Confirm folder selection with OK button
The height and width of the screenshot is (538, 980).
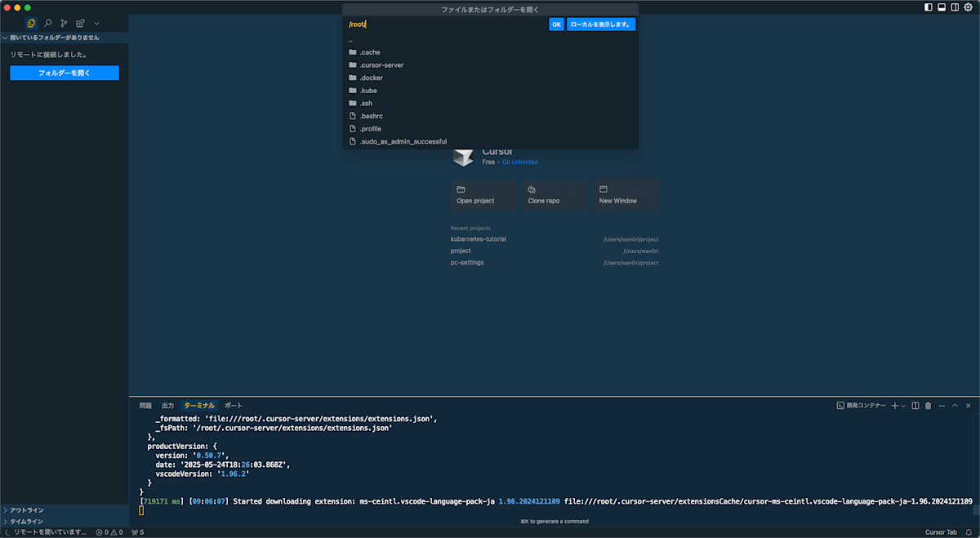(556, 24)
